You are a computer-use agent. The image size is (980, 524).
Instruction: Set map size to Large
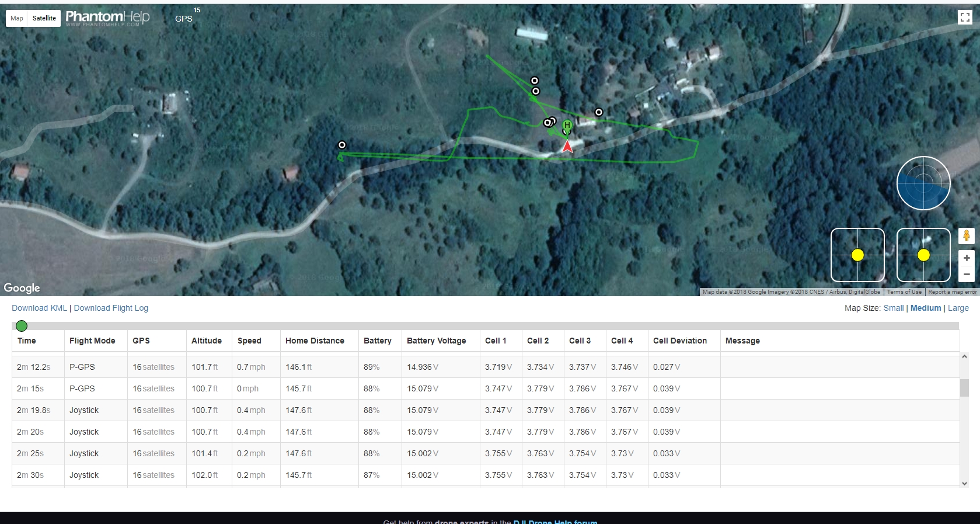958,308
